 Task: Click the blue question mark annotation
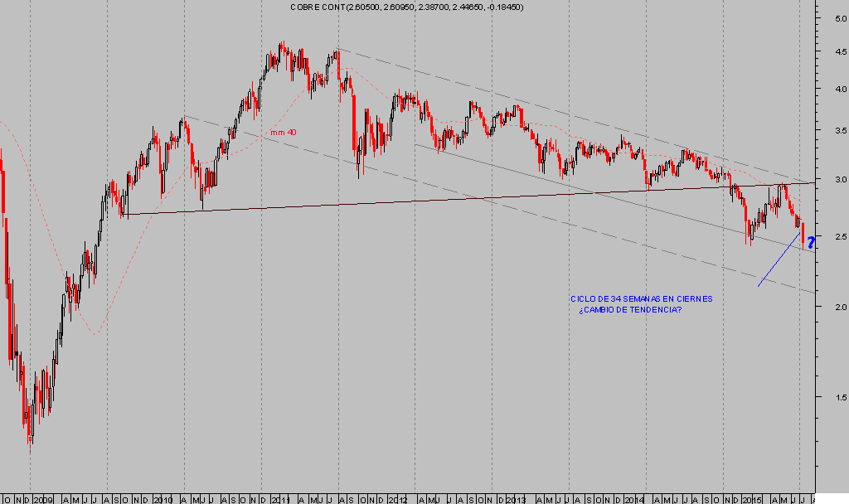(x=810, y=242)
